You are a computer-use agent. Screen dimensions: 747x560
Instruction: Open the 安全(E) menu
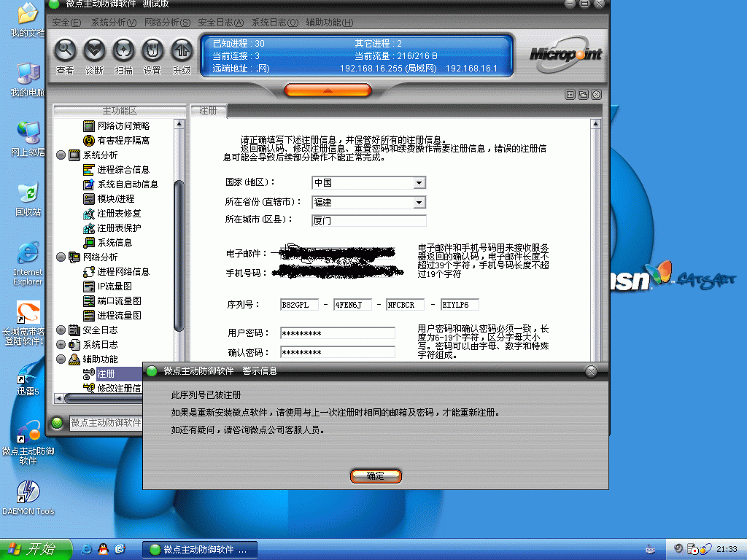click(66, 23)
